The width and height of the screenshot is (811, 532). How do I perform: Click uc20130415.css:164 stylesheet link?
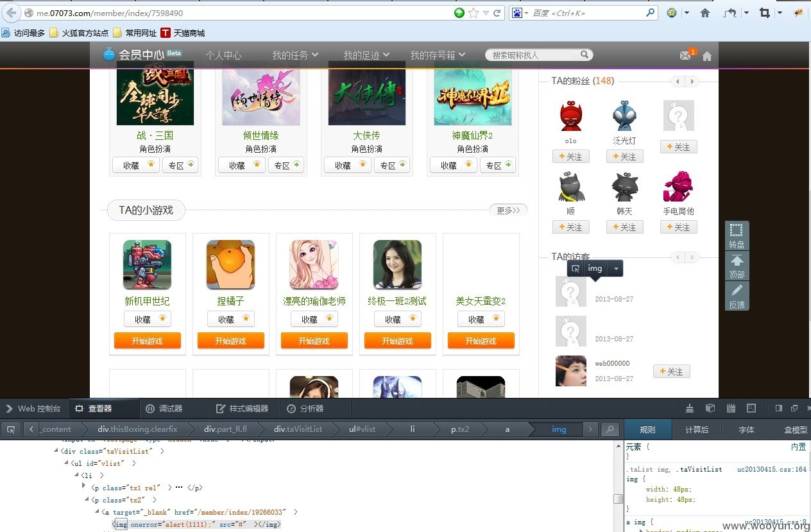(771, 470)
